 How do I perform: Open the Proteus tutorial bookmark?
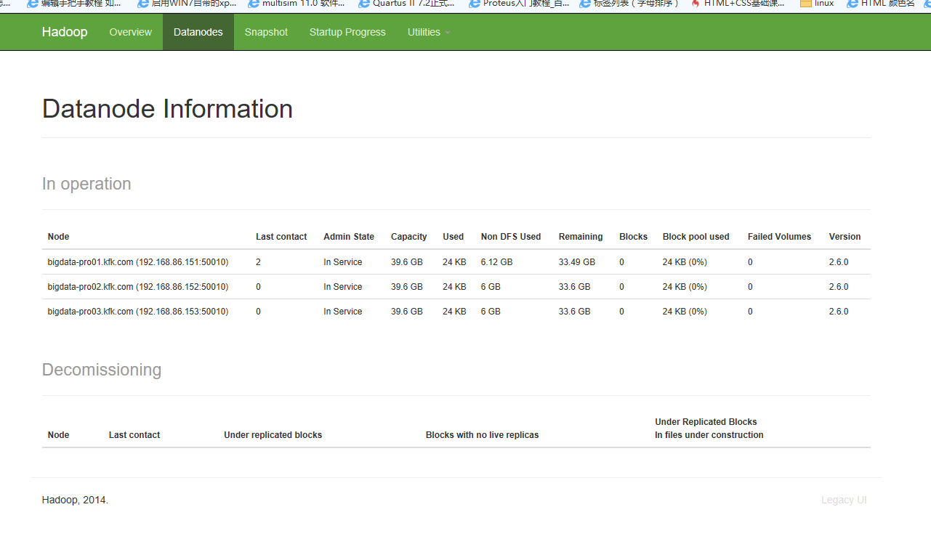[x=519, y=4]
